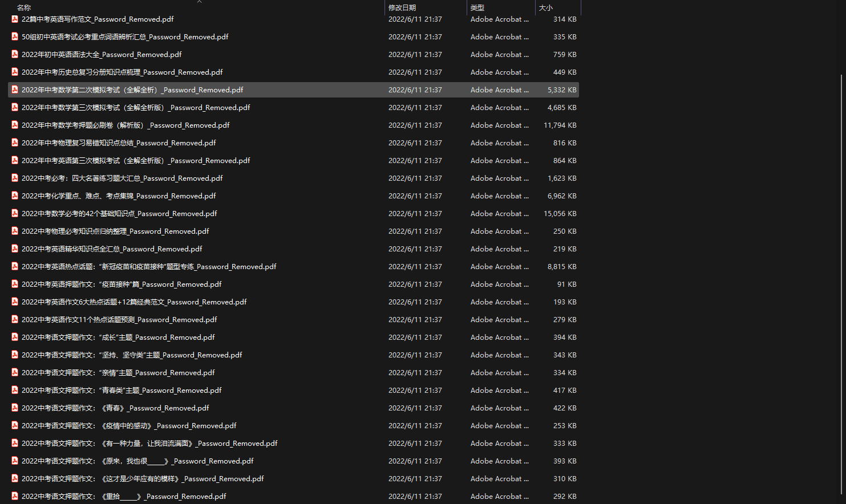Select 2022中考必考：四大名著练习题大汇总 file name
Viewport: 846px width, 504px height.
(122, 178)
